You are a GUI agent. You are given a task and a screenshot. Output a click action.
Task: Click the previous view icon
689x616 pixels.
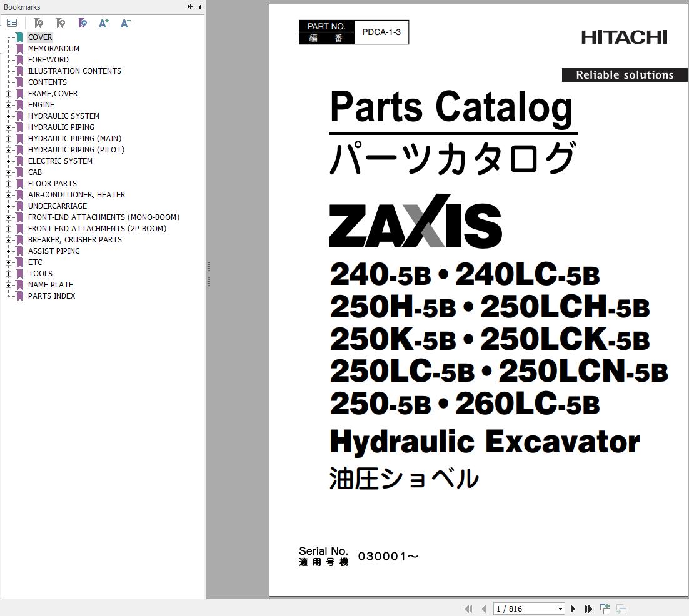(x=605, y=609)
